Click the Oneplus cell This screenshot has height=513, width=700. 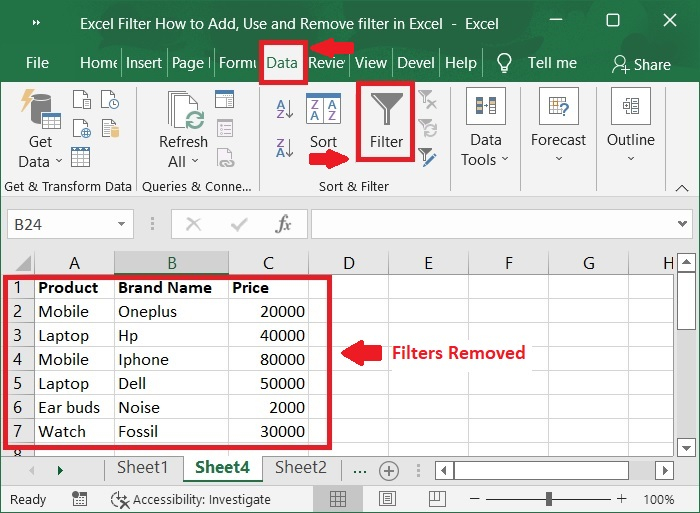171,311
